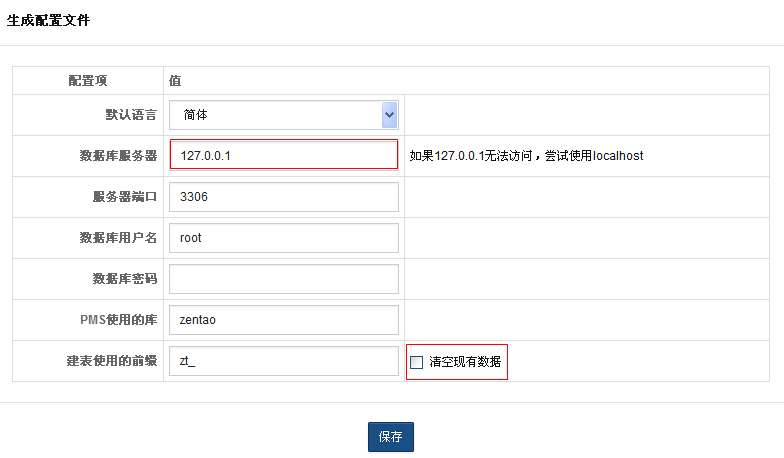Screen dimensions: 784x458
Task: Click the 建表使用的前缀 field containing zt_
Action: coord(284,361)
